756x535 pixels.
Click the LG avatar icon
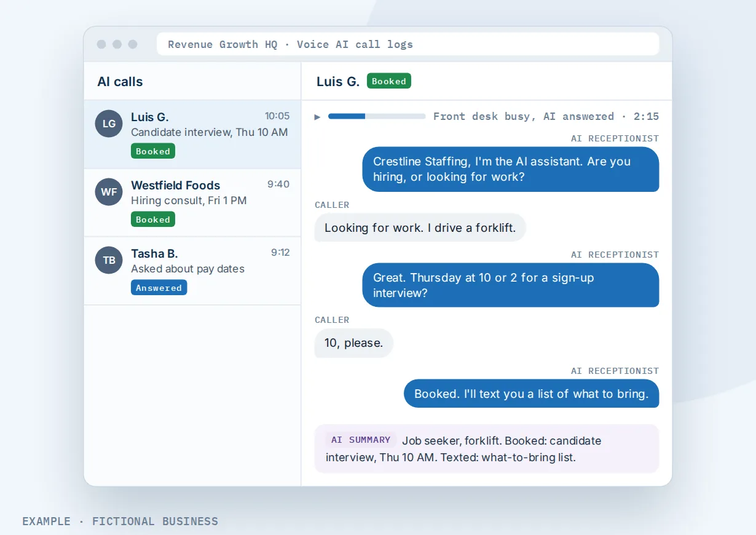(x=109, y=124)
